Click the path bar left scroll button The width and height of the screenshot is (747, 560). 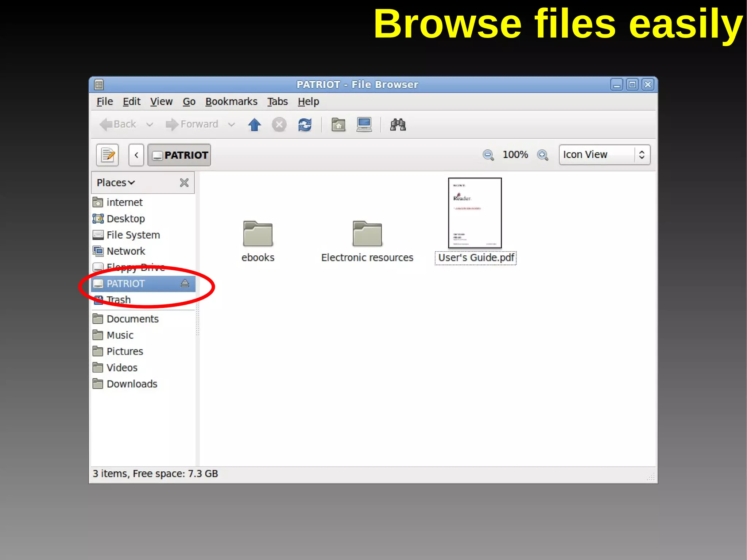pos(136,155)
